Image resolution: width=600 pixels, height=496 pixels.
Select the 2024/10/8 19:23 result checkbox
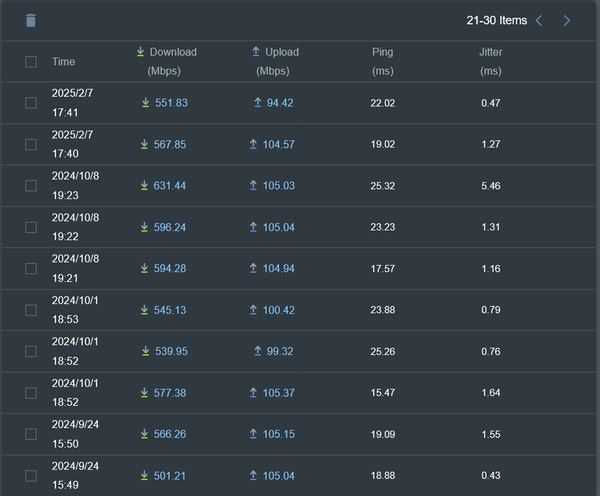click(31, 186)
